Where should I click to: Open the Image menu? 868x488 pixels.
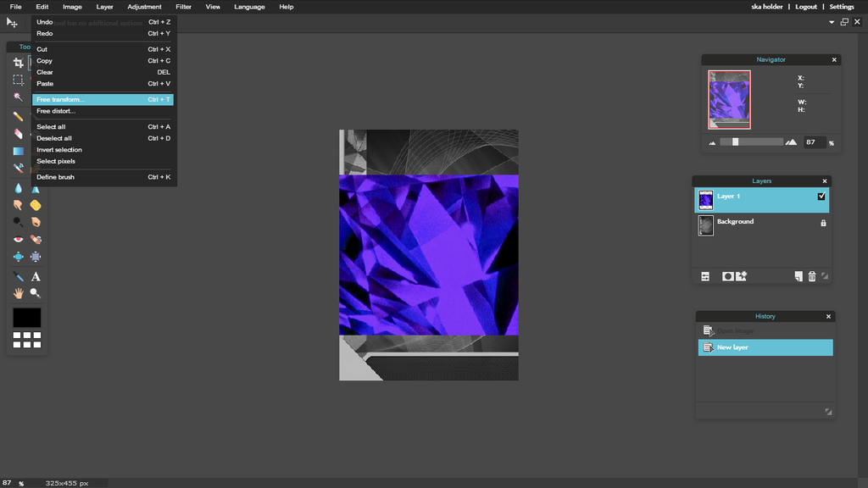(73, 7)
